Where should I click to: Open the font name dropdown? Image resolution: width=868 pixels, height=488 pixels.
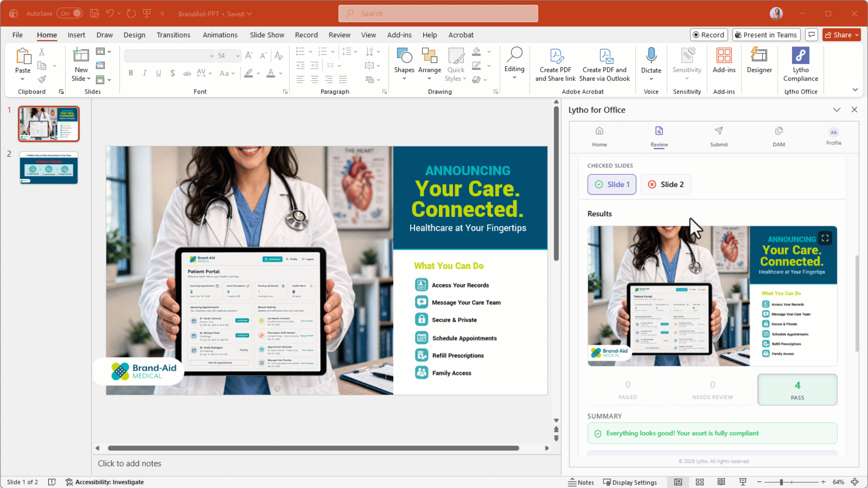coord(211,56)
